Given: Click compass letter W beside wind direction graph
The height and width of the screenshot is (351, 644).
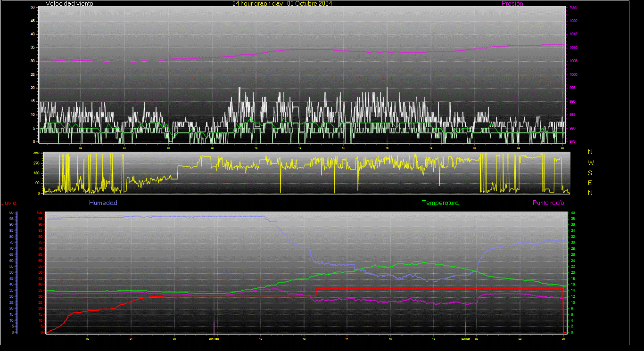Looking at the screenshot, I should click(x=591, y=163).
